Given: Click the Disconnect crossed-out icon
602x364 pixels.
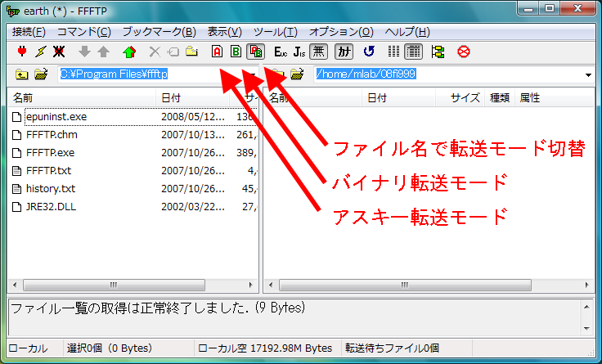Looking at the screenshot, I should (x=59, y=52).
